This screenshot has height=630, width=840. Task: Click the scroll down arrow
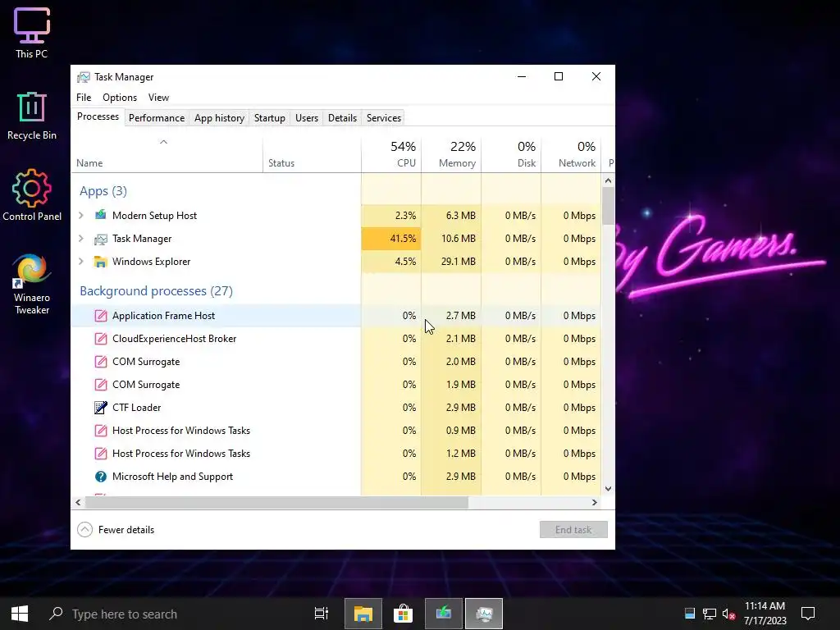click(x=608, y=489)
